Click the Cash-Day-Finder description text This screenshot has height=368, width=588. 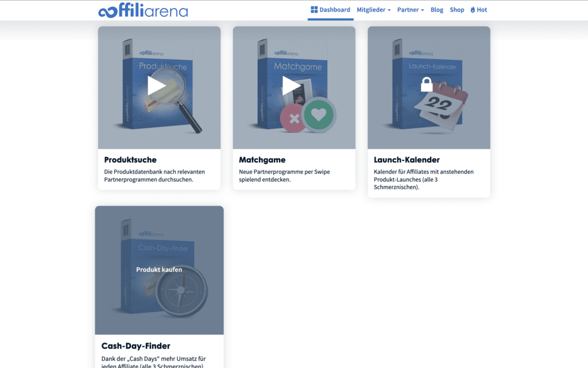coord(153,362)
